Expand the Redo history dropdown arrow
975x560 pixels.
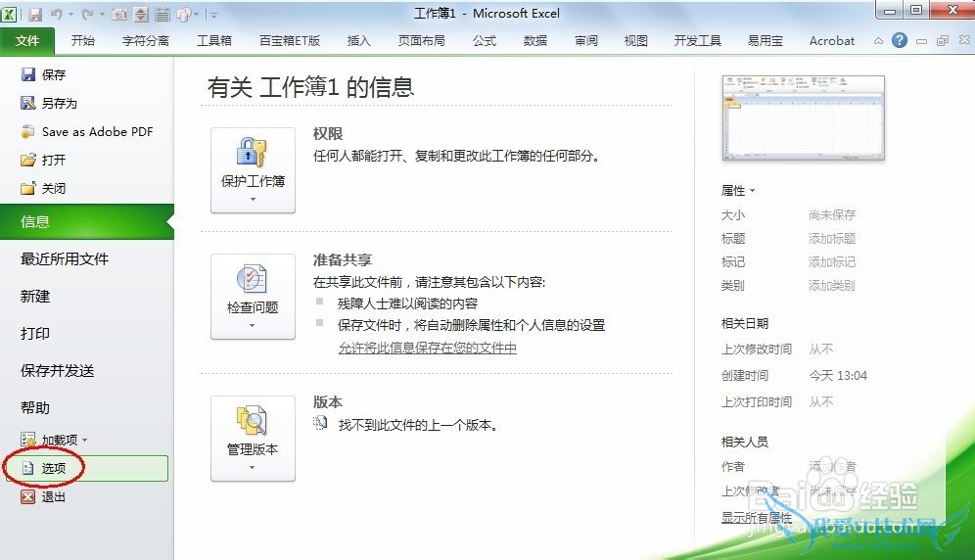pos(102,14)
